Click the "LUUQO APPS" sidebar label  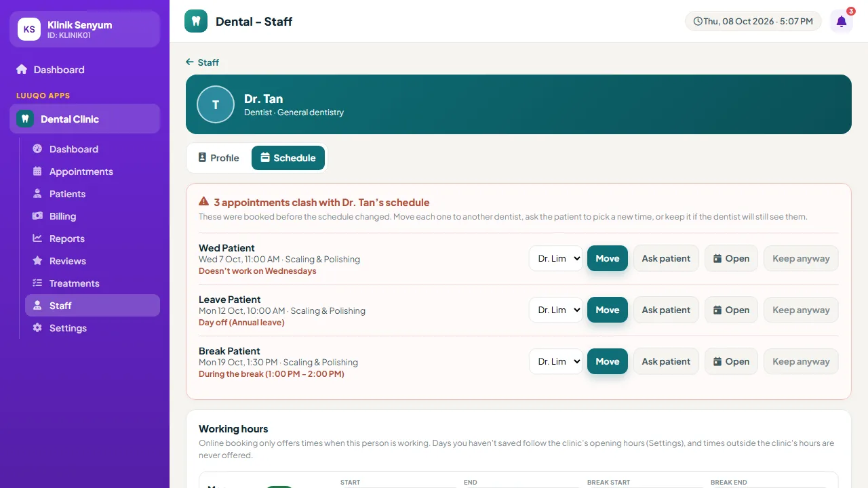click(43, 96)
